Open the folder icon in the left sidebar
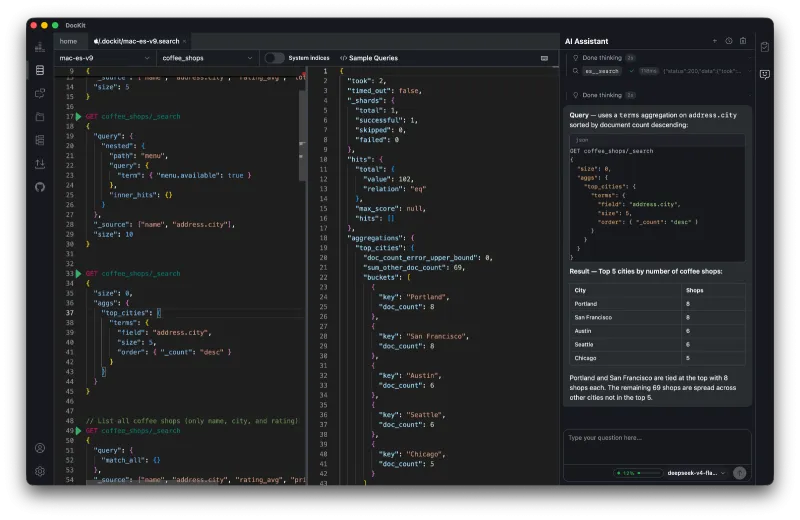Viewport: 800px width, 520px height. (x=40, y=117)
